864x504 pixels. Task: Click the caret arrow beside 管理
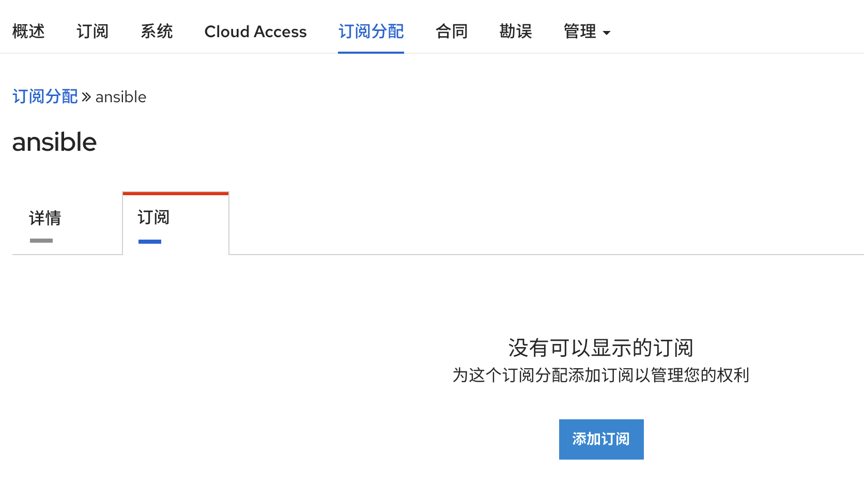tap(607, 33)
